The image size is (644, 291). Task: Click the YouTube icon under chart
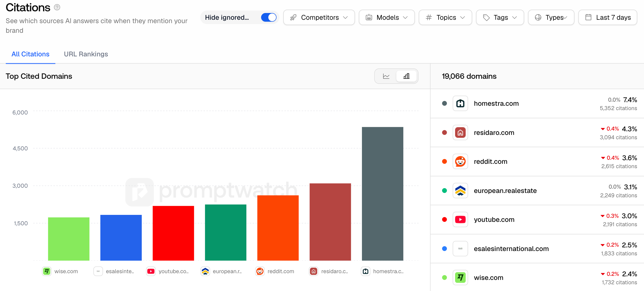coord(151,271)
